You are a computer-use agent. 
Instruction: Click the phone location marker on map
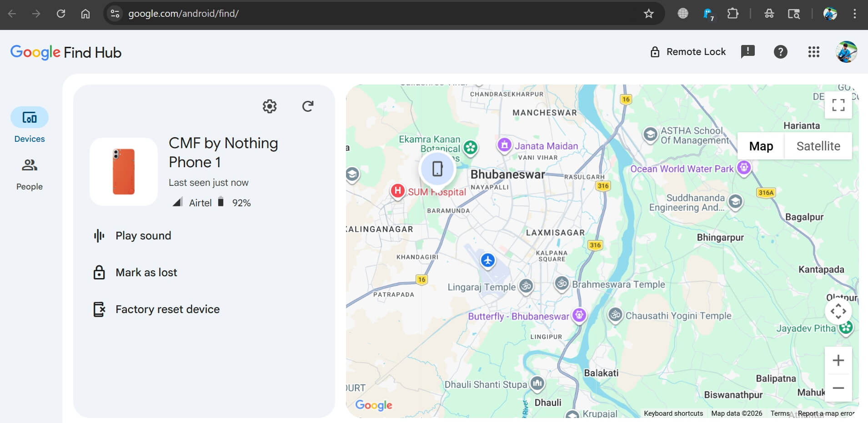tap(437, 169)
